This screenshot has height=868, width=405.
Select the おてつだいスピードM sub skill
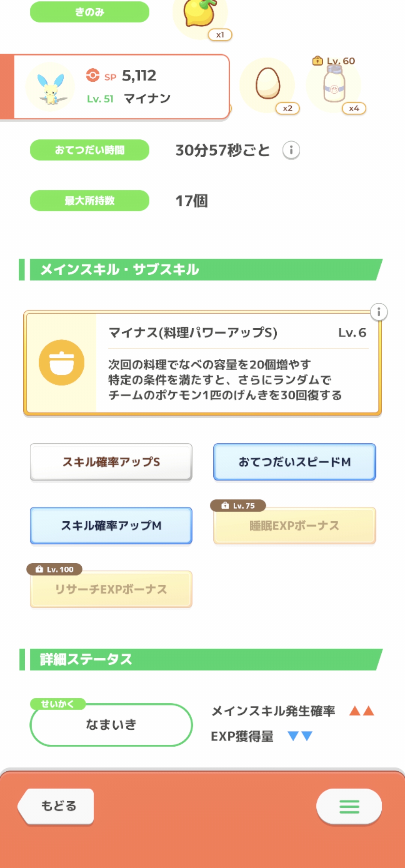pos(294,462)
